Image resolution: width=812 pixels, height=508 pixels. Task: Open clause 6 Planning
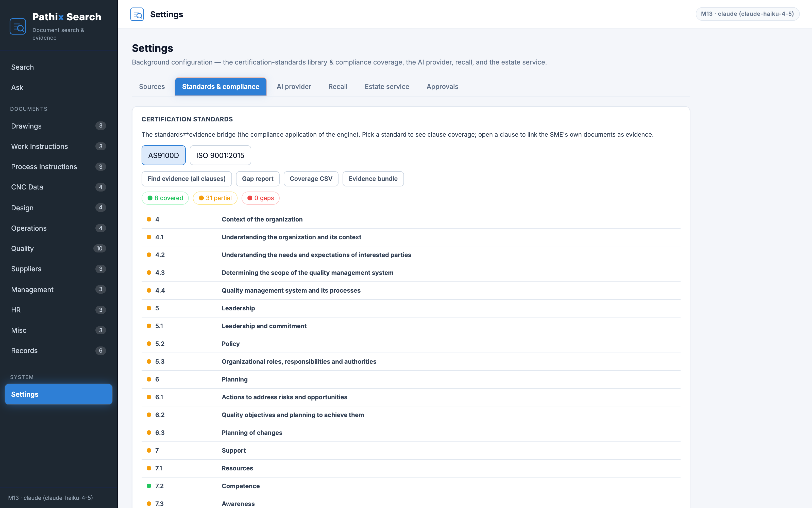[411, 380]
